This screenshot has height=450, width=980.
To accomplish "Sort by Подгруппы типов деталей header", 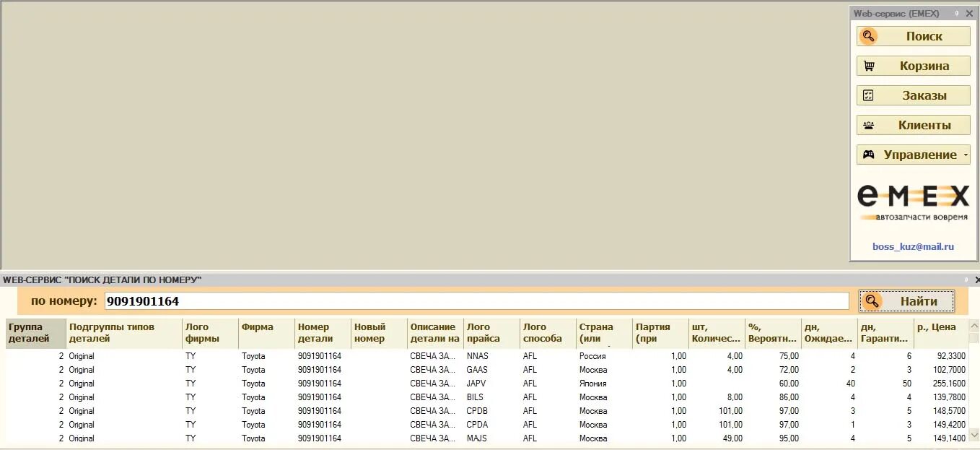I will click(x=124, y=333).
